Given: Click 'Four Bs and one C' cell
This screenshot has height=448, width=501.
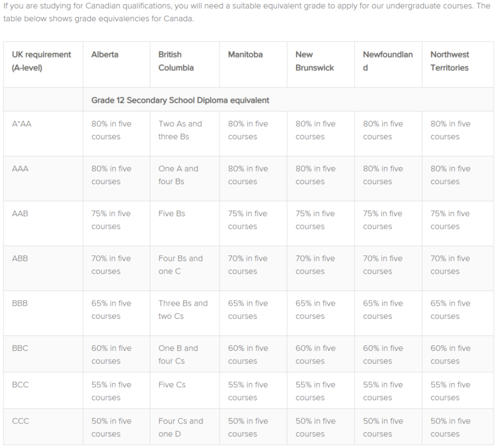Looking at the screenshot, I should pos(185,268).
